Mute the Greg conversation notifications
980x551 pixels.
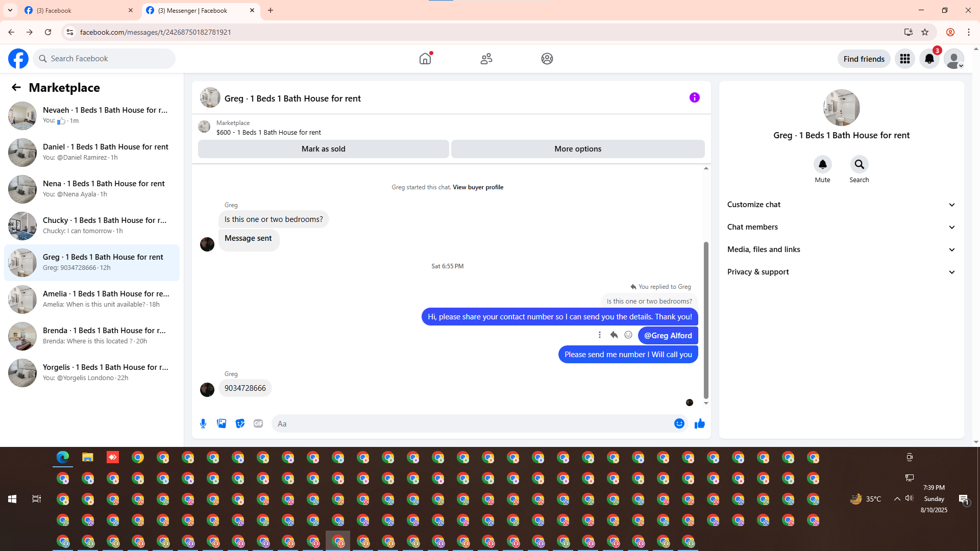(822, 165)
